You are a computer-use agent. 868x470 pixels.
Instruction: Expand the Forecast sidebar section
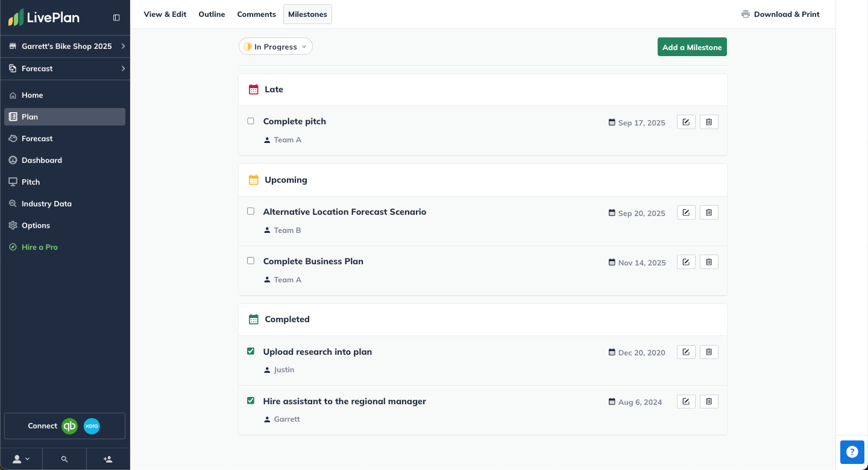64,68
